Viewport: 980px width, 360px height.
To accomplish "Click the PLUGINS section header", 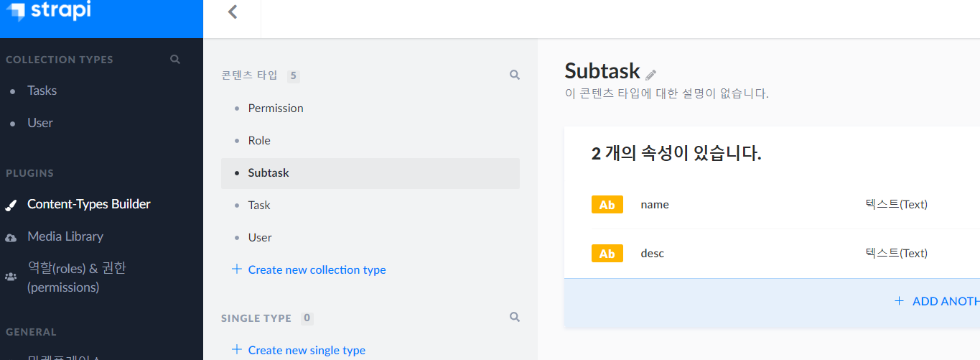I will point(29,173).
